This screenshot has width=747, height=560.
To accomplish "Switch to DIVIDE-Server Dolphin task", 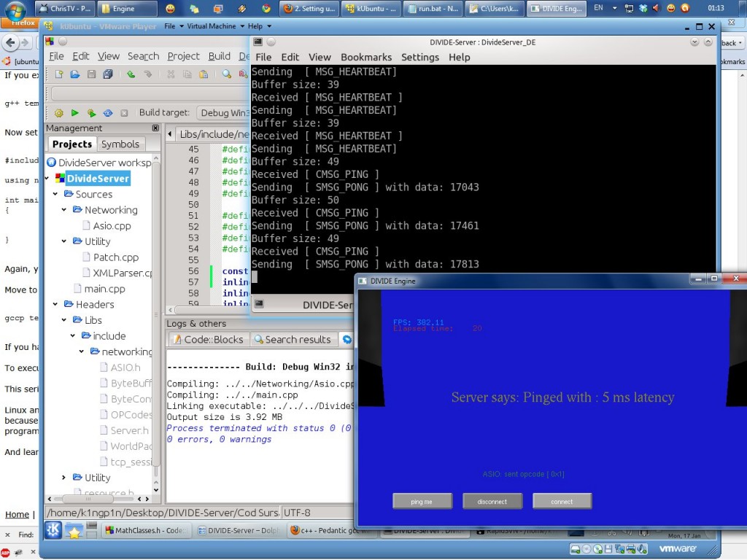I will 239,531.
